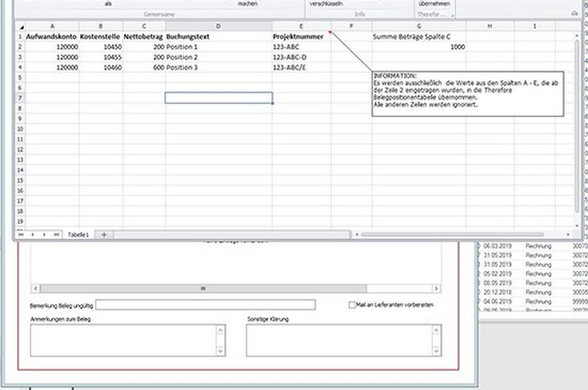
Task: Select background list row dated 20.12.2018
Action: [532, 292]
